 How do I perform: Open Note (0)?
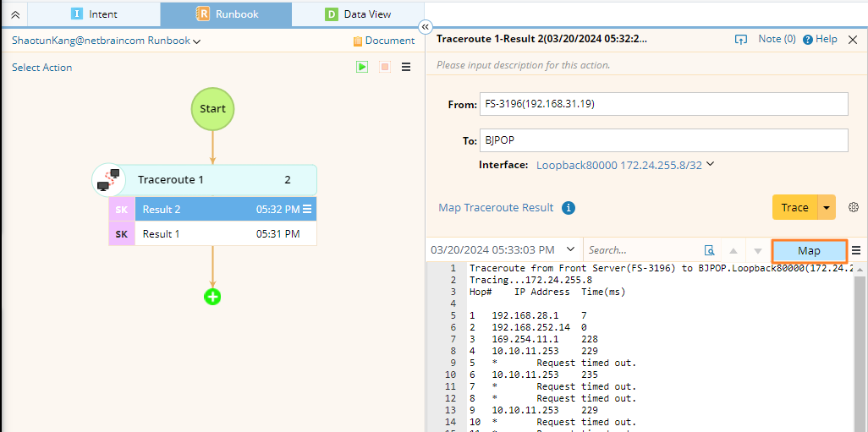tap(777, 39)
